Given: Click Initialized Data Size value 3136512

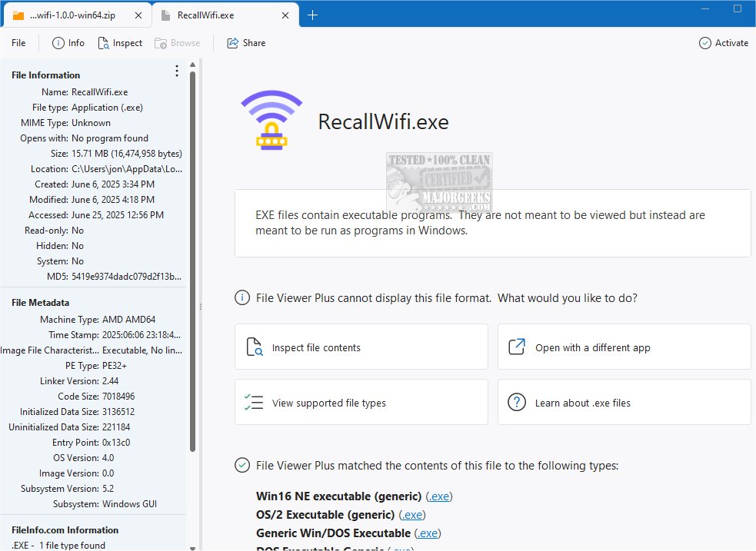Looking at the screenshot, I should point(118,412).
